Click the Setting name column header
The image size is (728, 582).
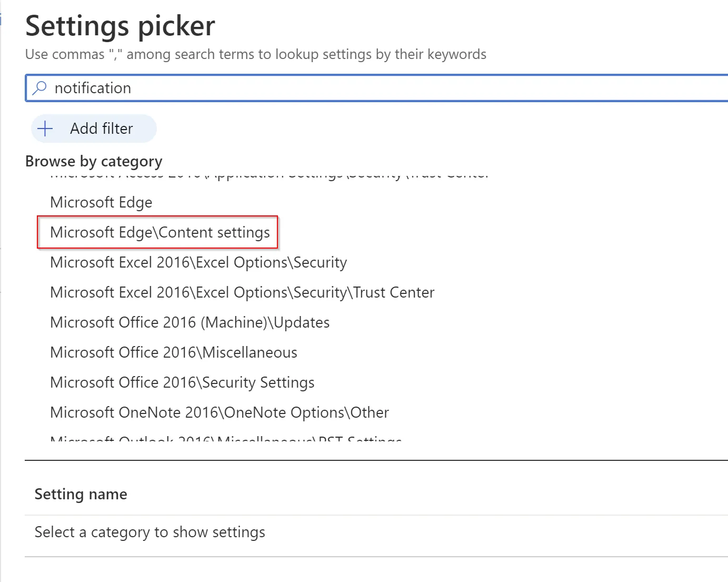tap(81, 494)
